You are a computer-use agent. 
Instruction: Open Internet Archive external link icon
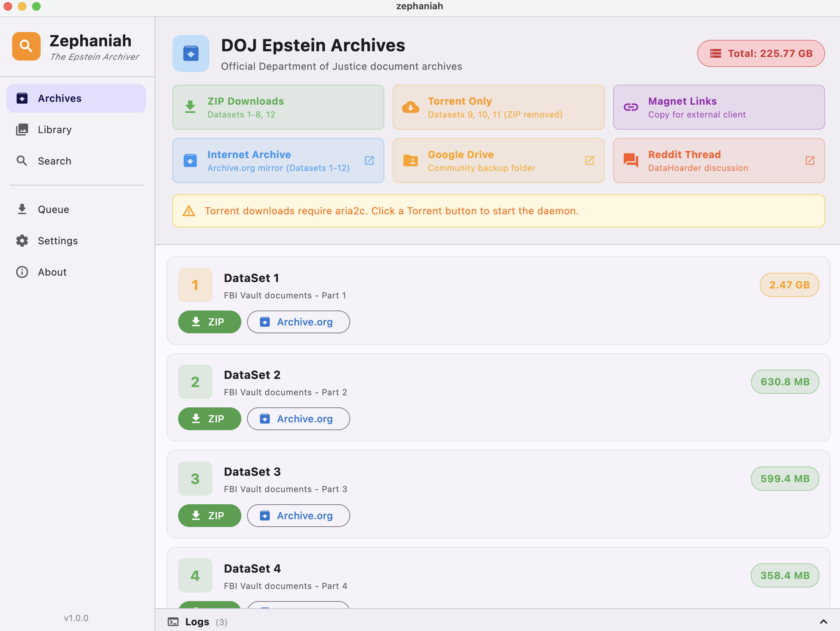point(369,161)
